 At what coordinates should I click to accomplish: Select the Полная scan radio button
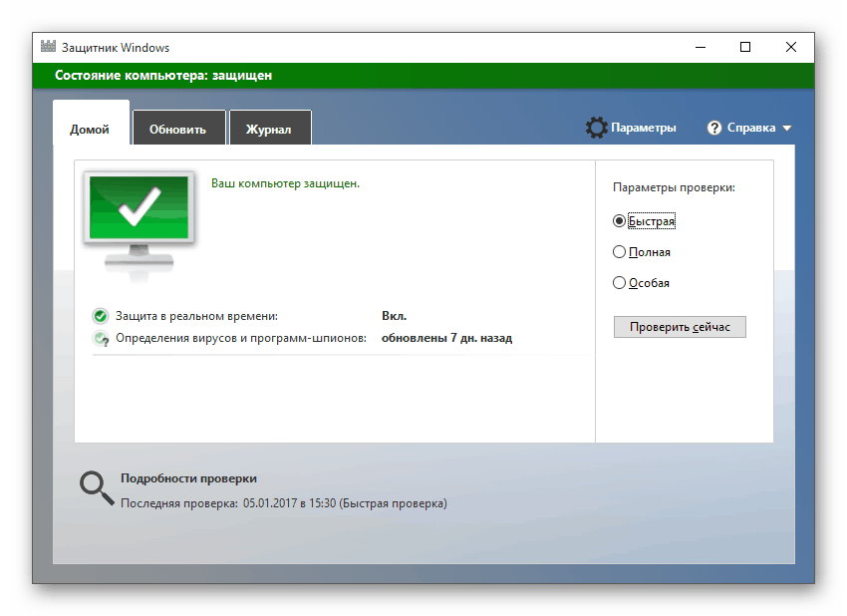click(619, 252)
